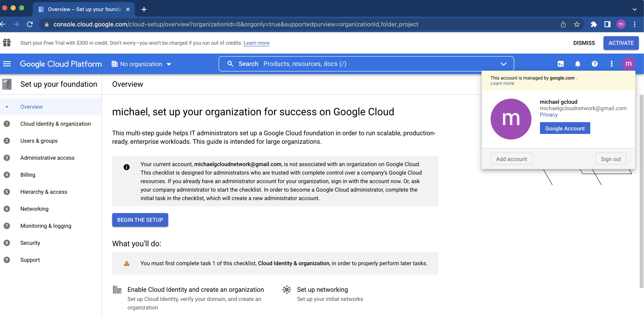
Task: Open Cloud Identity & organization step
Action: tap(51, 124)
